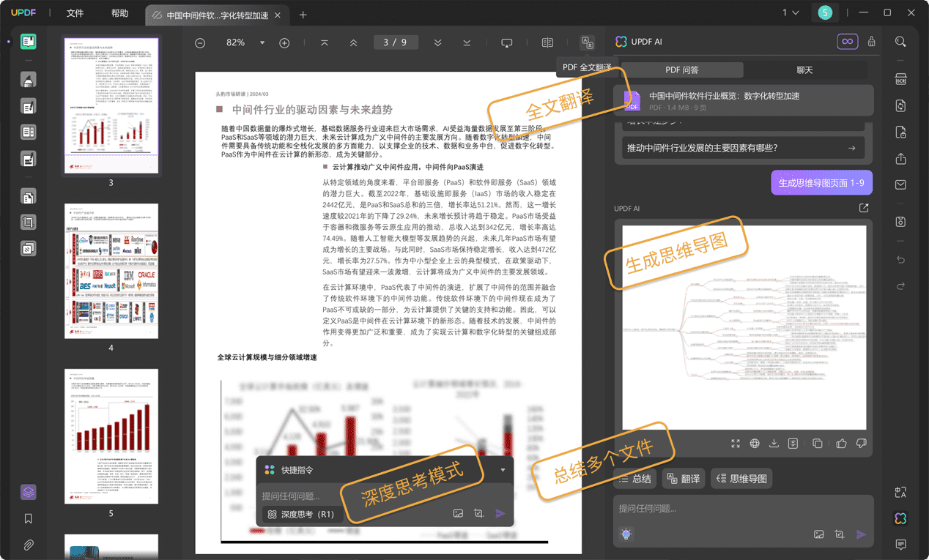Screen dimensions: 929x560
Task: Open the mind map globe icon
Action: pos(755,443)
